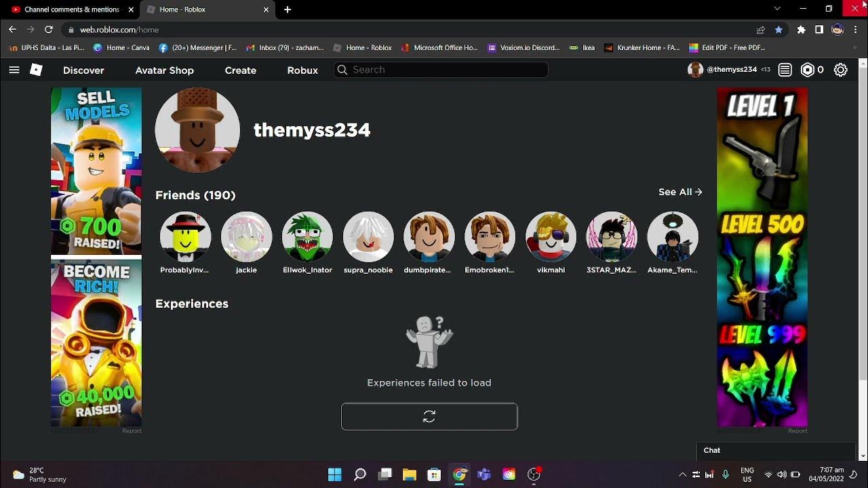This screenshot has width=868, height=488.
Task: Open the Roblox hamburger navigation menu
Action: coord(14,70)
